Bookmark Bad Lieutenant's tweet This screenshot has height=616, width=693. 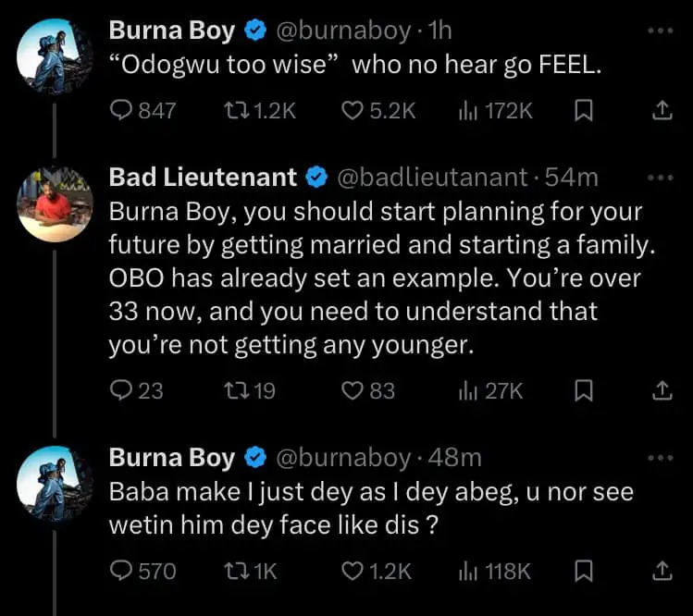click(584, 391)
